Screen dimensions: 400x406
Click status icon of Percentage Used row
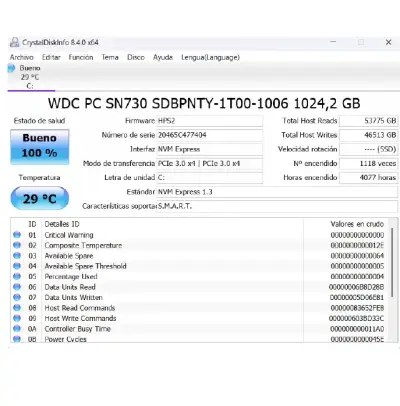17,276
